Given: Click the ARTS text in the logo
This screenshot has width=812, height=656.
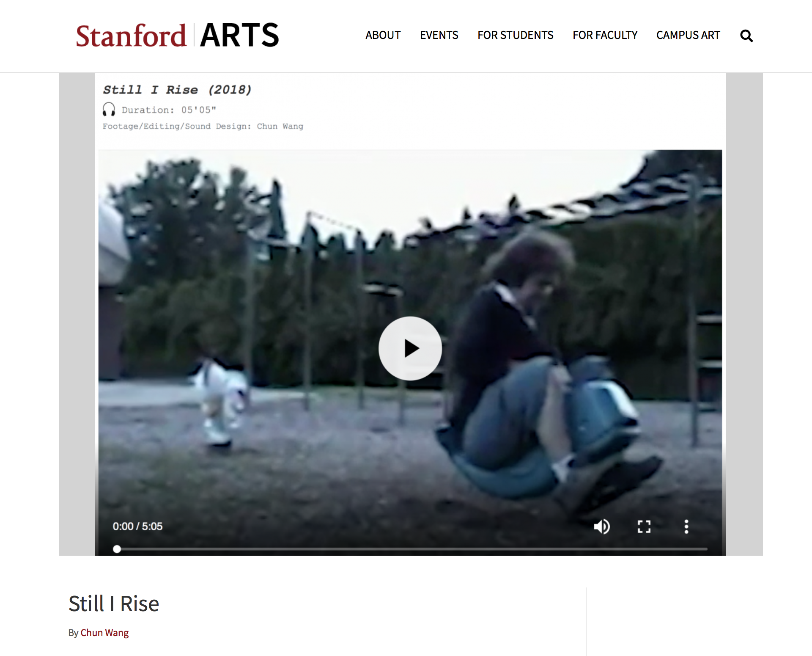Looking at the screenshot, I should (240, 35).
